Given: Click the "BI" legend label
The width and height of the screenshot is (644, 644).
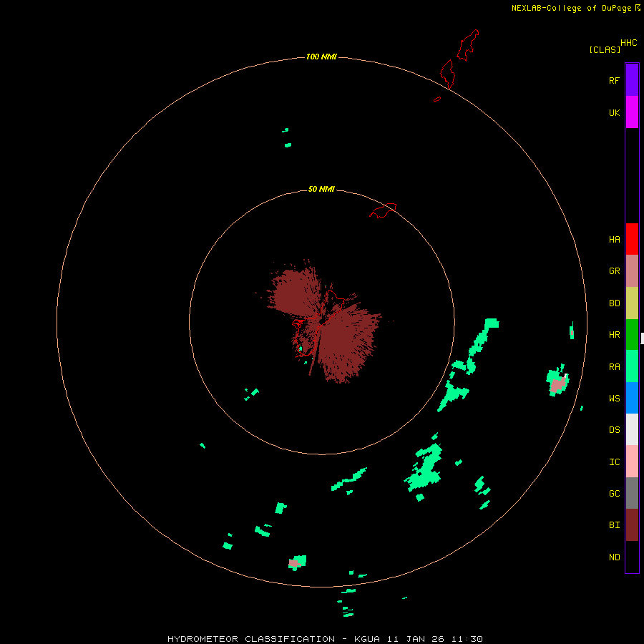Looking at the screenshot, I should [615, 525].
